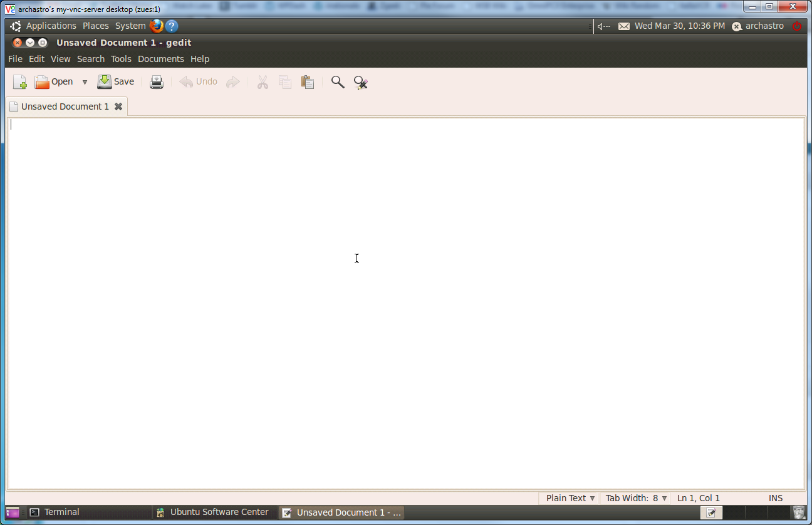Open the Tab Width dropdown
The width and height of the screenshot is (812, 525).
pyautogui.click(x=636, y=498)
